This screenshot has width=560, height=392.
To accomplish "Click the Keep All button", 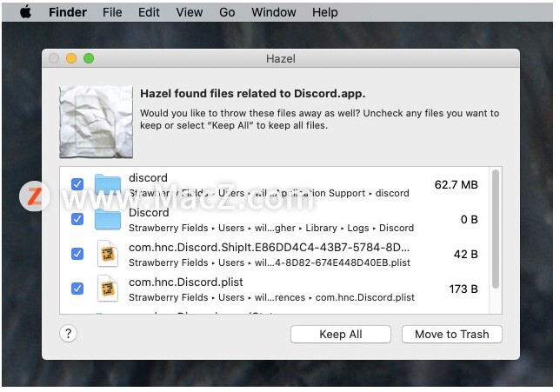I will click(x=341, y=334).
